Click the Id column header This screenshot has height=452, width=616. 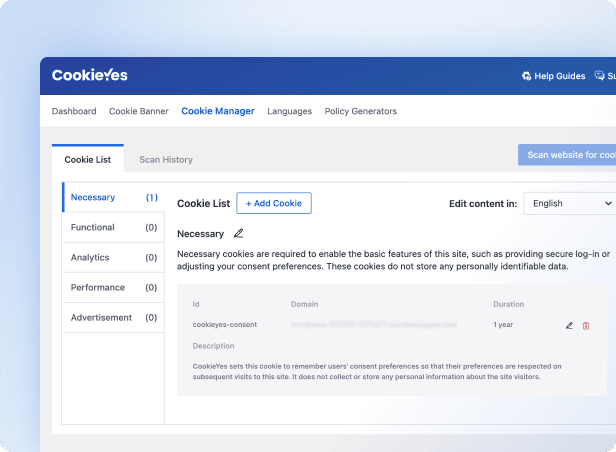[x=196, y=304]
